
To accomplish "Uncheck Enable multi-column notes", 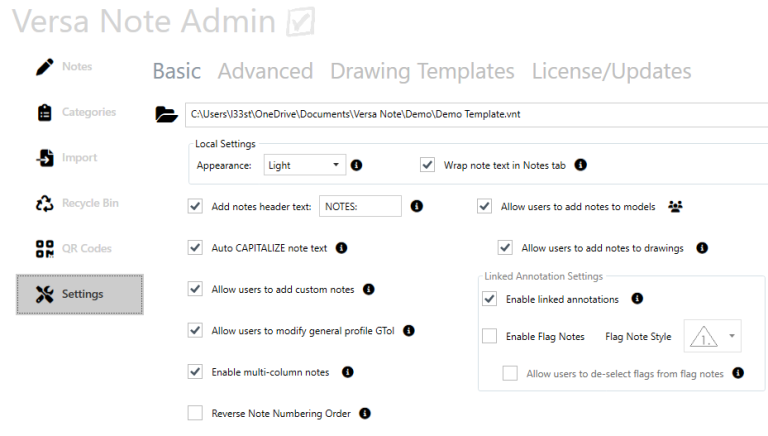I will [195, 372].
